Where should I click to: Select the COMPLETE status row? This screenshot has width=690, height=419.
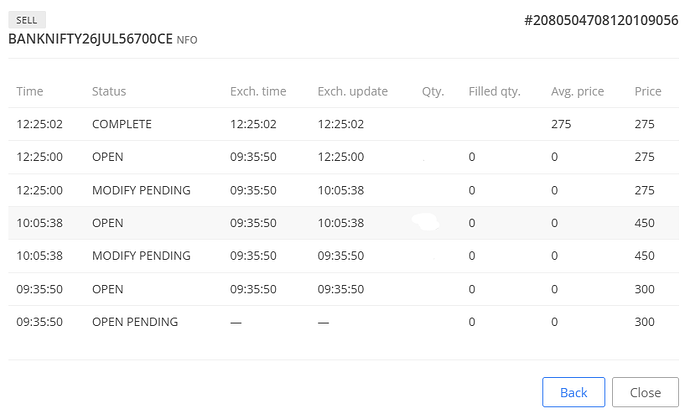(x=343, y=124)
